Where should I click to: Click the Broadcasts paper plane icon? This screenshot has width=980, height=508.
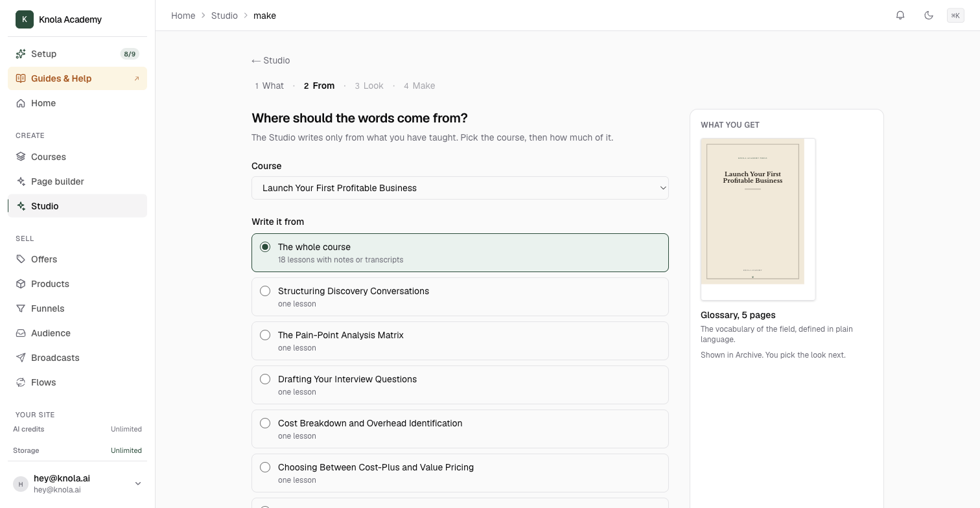click(21, 358)
